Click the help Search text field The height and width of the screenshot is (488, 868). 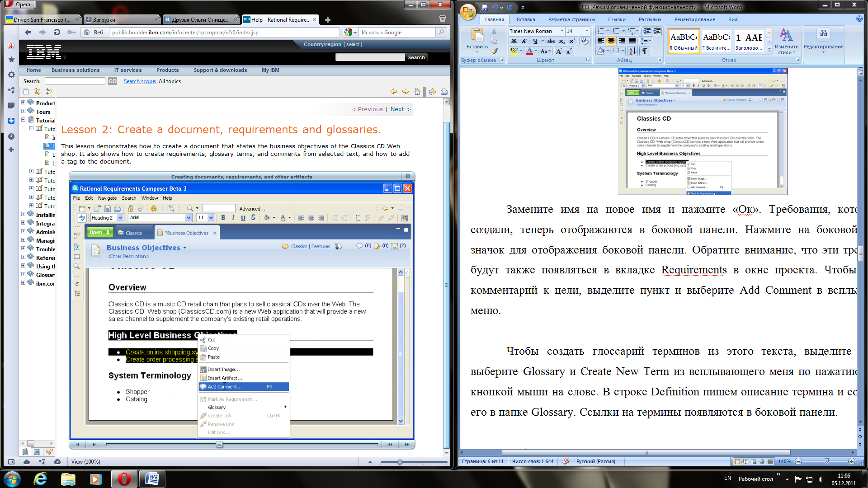tap(75, 81)
